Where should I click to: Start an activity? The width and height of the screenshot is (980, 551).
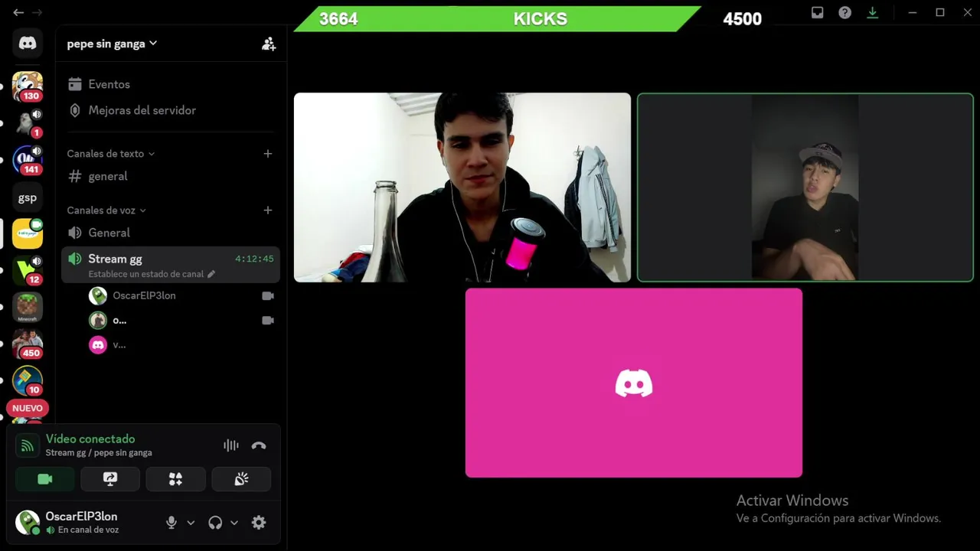click(175, 479)
